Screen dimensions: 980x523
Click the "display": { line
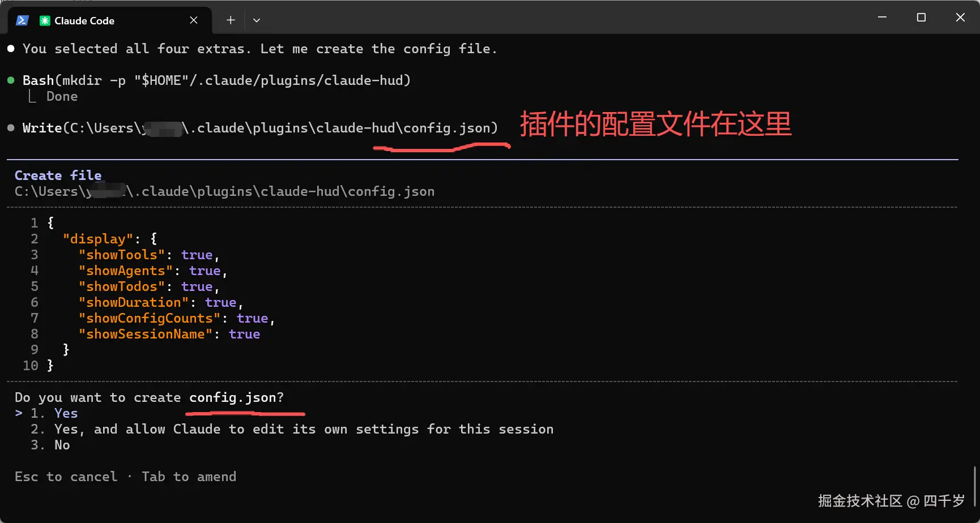(110, 239)
